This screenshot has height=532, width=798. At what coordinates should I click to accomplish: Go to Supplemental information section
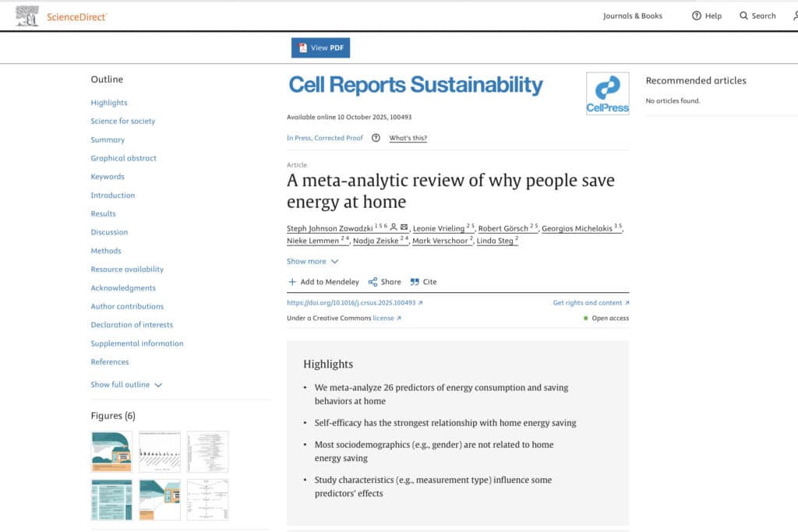click(136, 344)
